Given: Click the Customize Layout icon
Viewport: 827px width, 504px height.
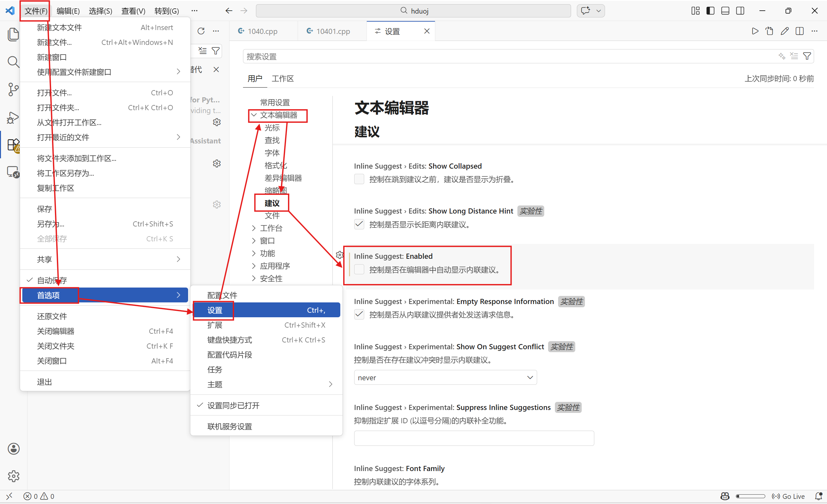Looking at the screenshot, I should click(695, 11).
